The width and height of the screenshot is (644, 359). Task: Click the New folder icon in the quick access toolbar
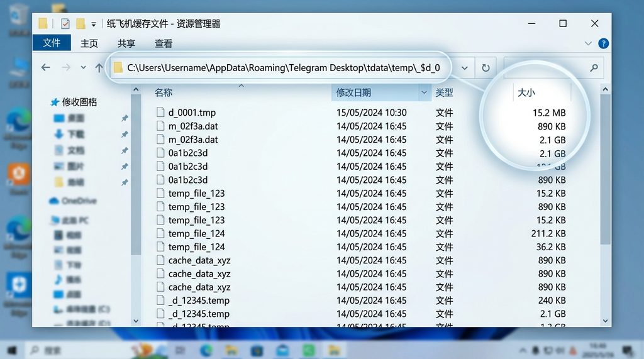click(x=80, y=24)
